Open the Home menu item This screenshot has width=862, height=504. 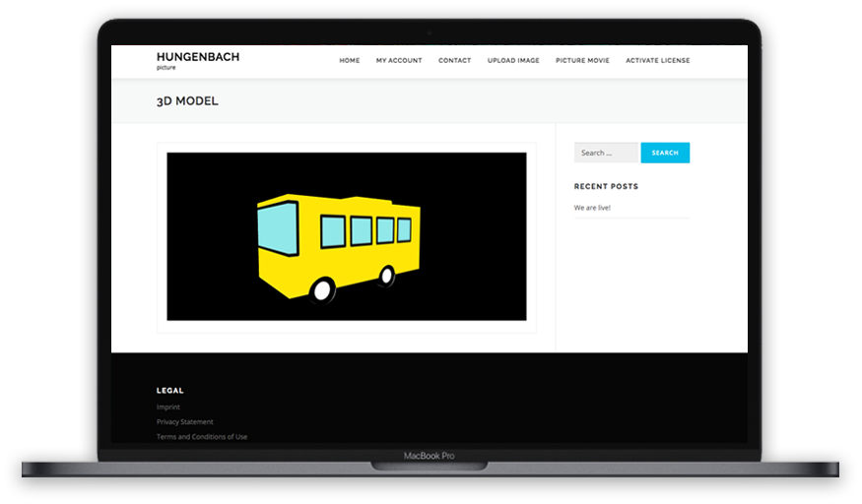[x=349, y=60]
